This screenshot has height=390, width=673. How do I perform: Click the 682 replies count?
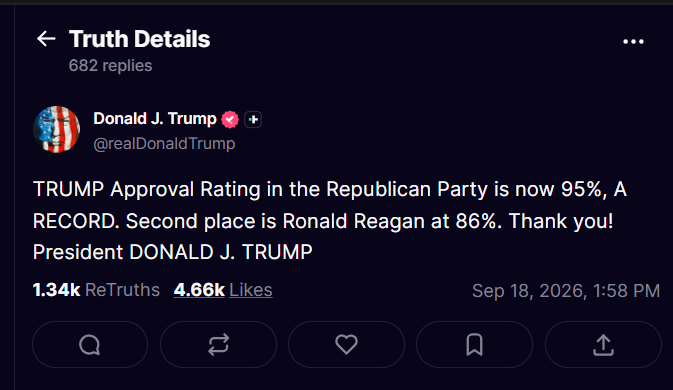point(110,66)
